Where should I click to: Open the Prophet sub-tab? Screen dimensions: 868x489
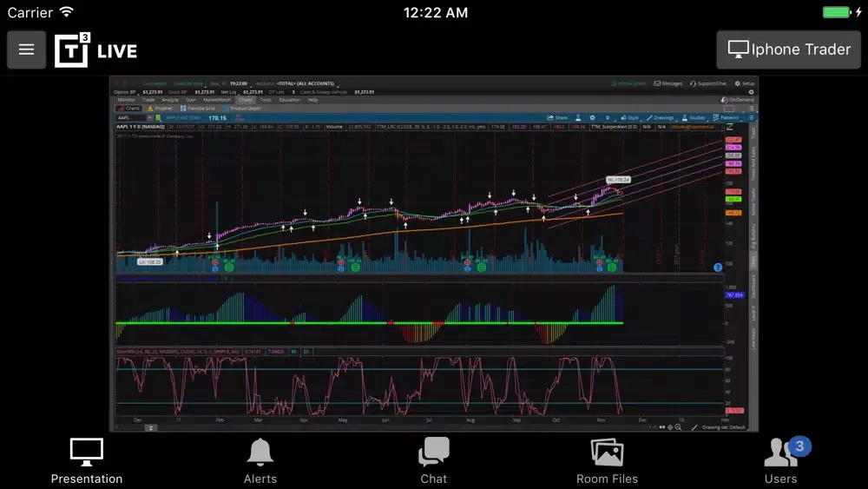(x=160, y=109)
